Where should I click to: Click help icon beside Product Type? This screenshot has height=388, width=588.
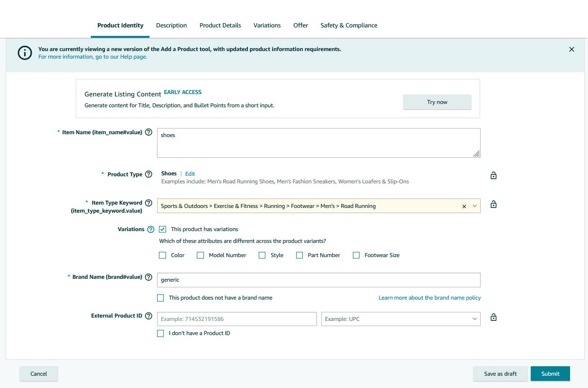(x=149, y=174)
